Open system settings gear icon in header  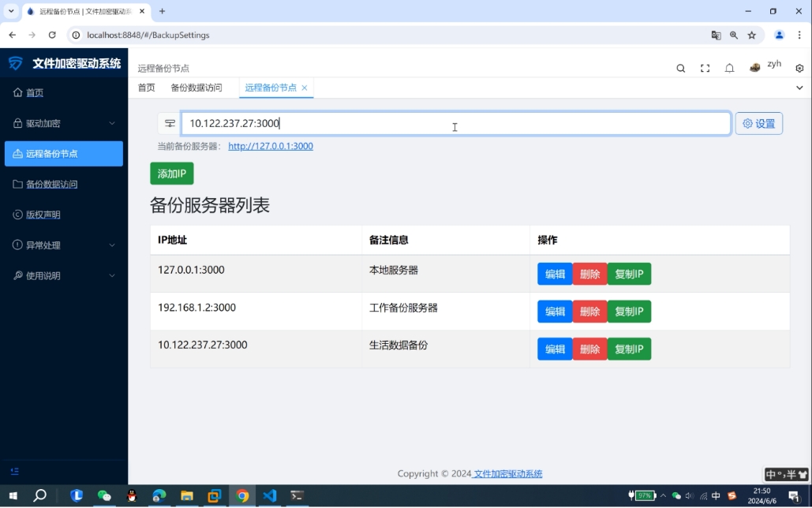point(799,69)
